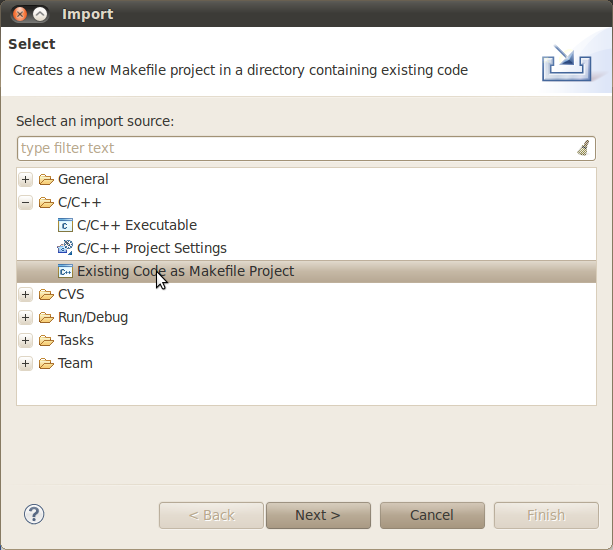Click the Tasks folder icon

click(46, 341)
